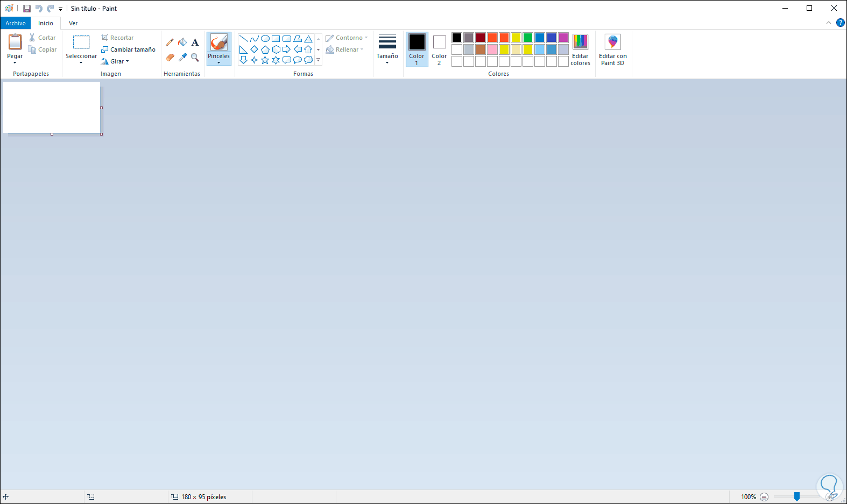Select the Pencil tool
Viewport: 847px width, 504px height.
(170, 42)
